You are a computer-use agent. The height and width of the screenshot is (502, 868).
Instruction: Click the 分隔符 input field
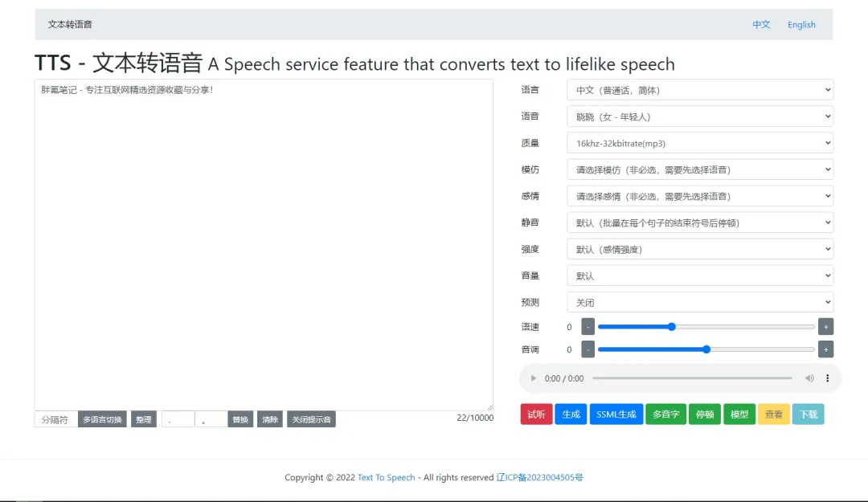pos(56,419)
